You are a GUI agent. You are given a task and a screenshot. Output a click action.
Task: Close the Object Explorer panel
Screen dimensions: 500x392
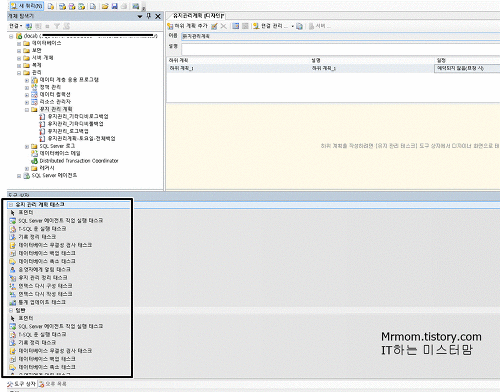pos(158,16)
